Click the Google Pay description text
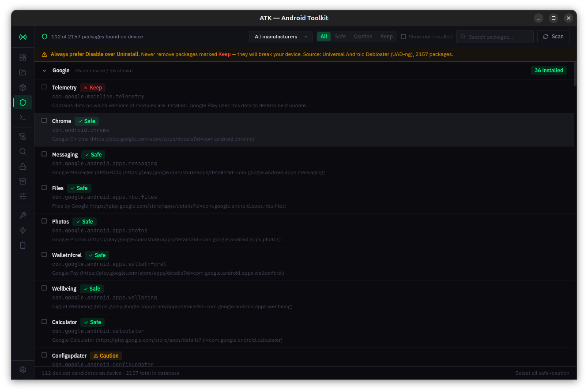588x392 pixels. pyautogui.click(x=168, y=273)
